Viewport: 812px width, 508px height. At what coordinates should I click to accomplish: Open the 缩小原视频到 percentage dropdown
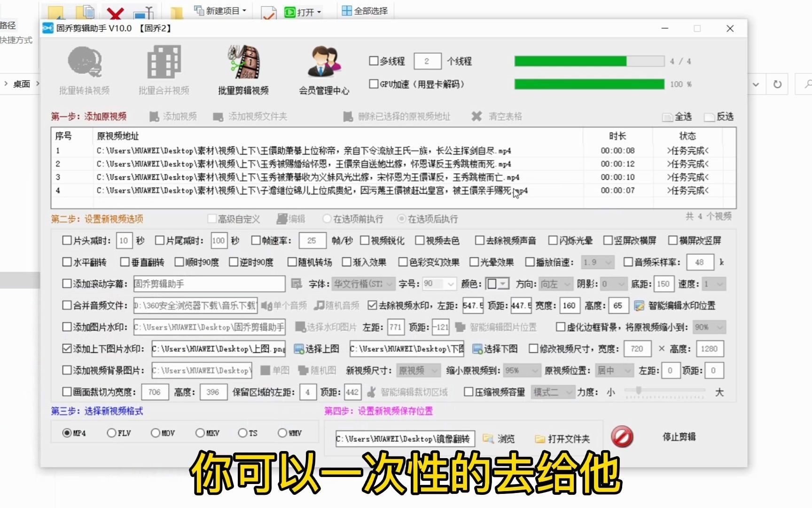pyautogui.click(x=522, y=370)
